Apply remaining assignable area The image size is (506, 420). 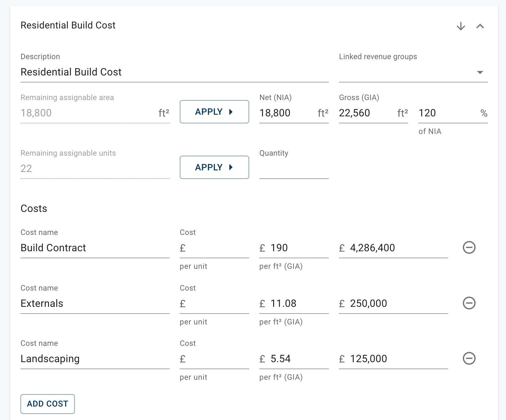tap(214, 112)
